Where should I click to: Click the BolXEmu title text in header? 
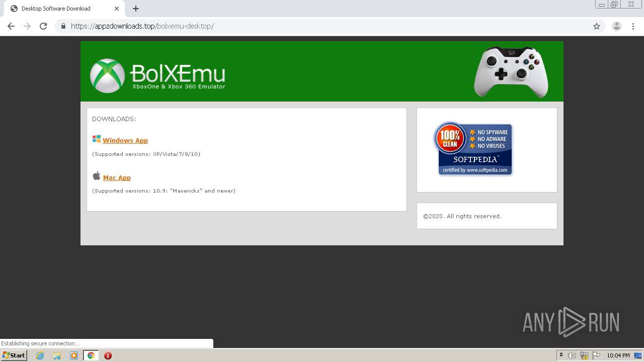pos(177,73)
